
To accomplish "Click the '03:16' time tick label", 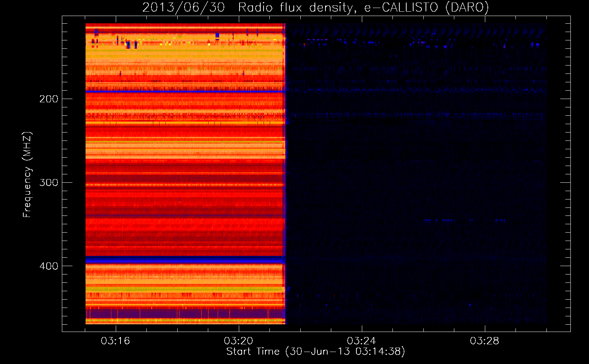I will tap(115, 341).
